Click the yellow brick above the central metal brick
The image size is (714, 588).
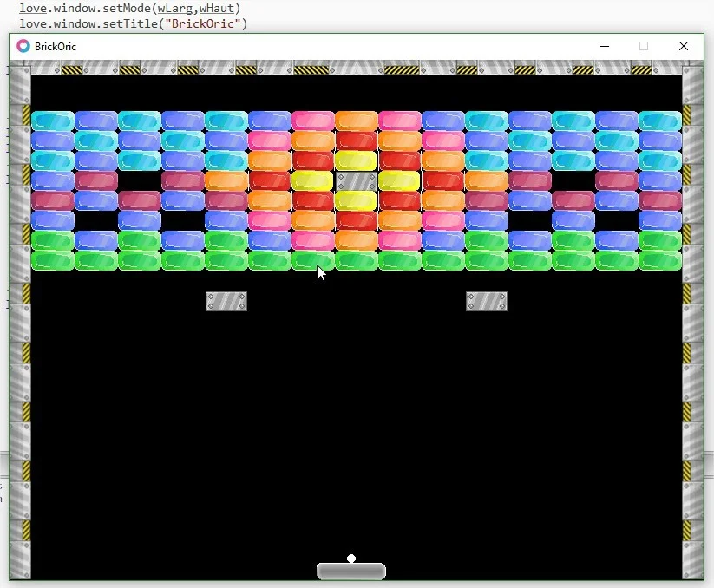(356, 161)
